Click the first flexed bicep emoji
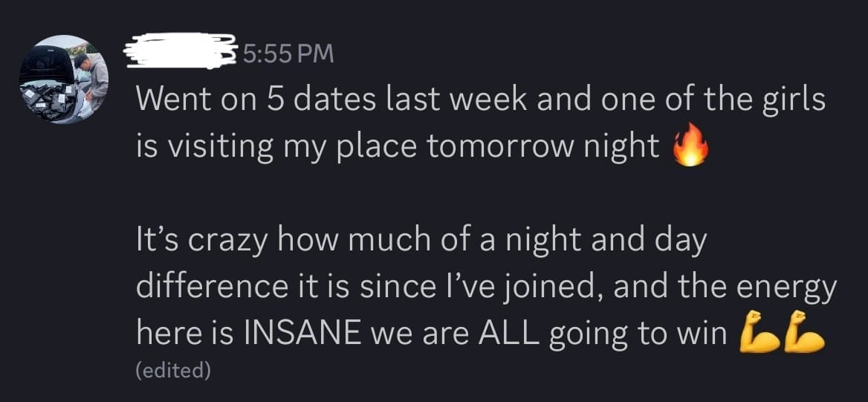The width and height of the screenshot is (868, 402). (x=757, y=334)
